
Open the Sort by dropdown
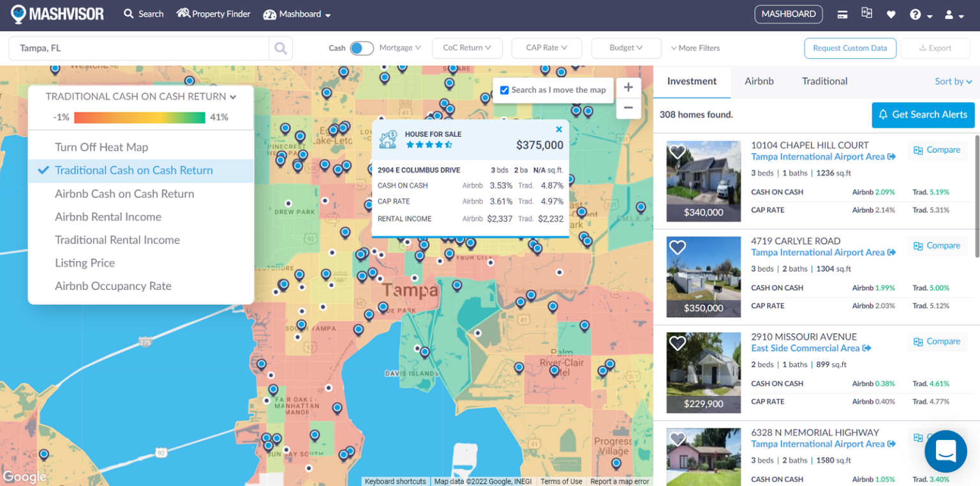(953, 81)
